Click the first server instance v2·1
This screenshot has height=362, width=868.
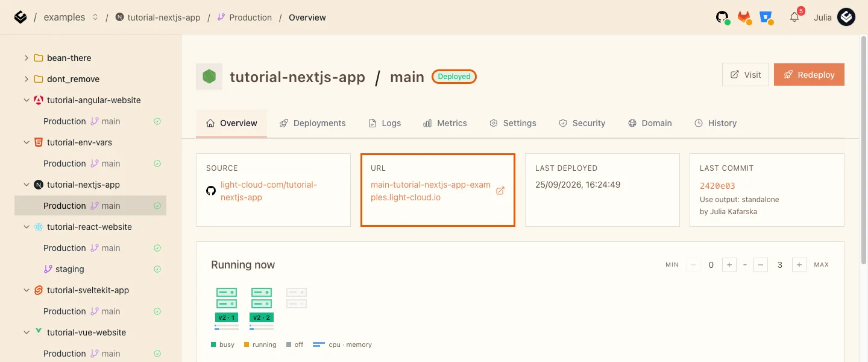tap(227, 308)
